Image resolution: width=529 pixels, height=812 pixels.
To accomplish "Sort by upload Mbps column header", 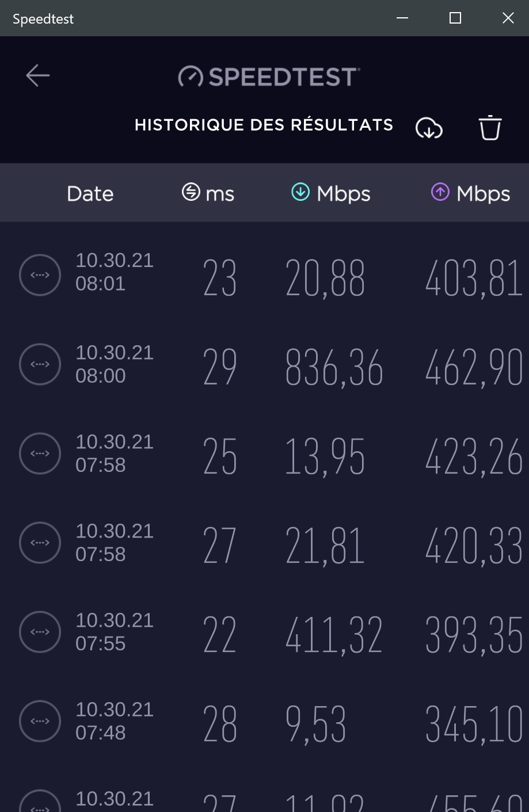I will [x=470, y=193].
